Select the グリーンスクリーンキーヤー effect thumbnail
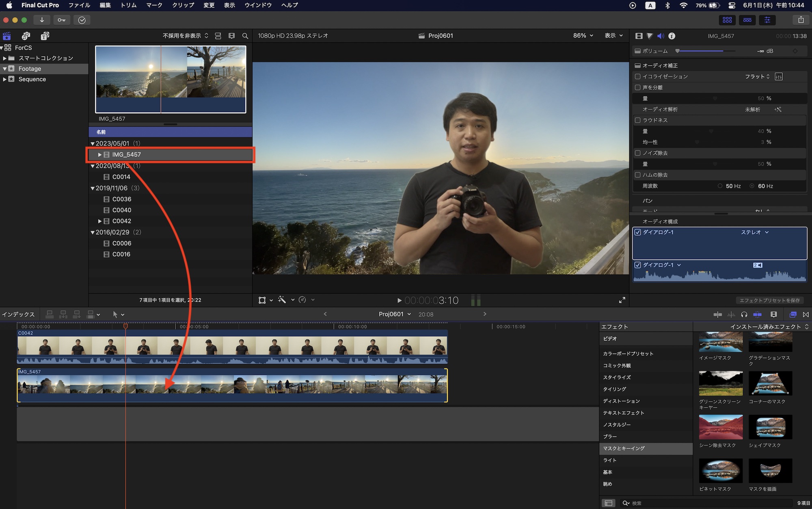Screen dimensions: 812x509 (x=721, y=384)
